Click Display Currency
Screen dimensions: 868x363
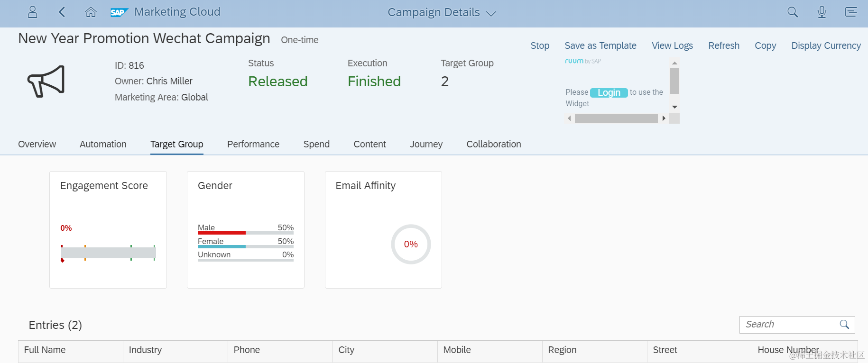[x=826, y=45]
